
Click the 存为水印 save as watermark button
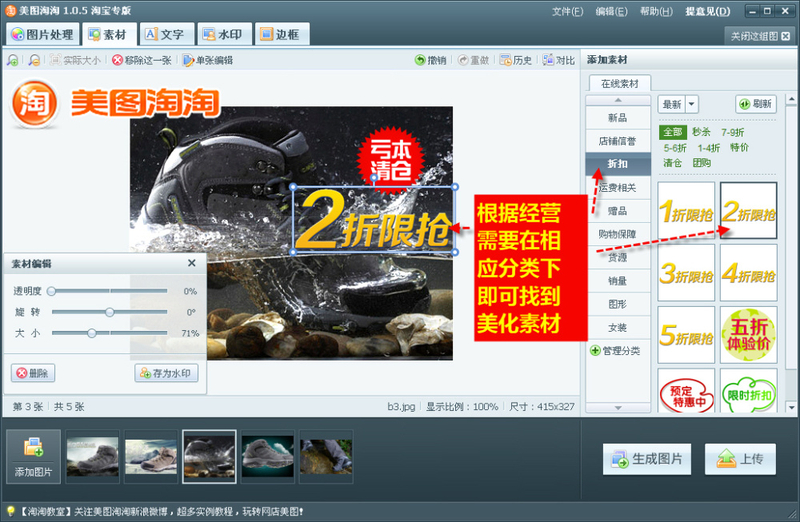click(166, 373)
